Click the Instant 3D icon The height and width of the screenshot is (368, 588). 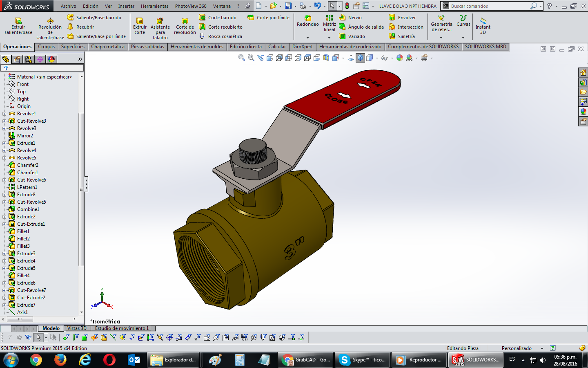(483, 21)
